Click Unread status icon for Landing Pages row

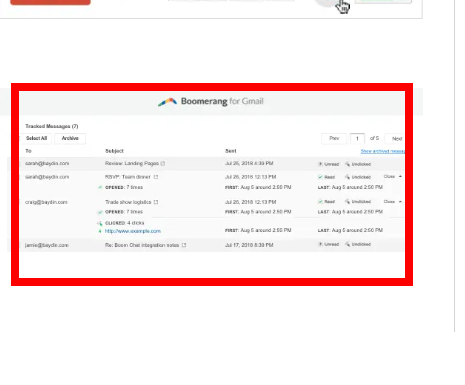(x=320, y=164)
